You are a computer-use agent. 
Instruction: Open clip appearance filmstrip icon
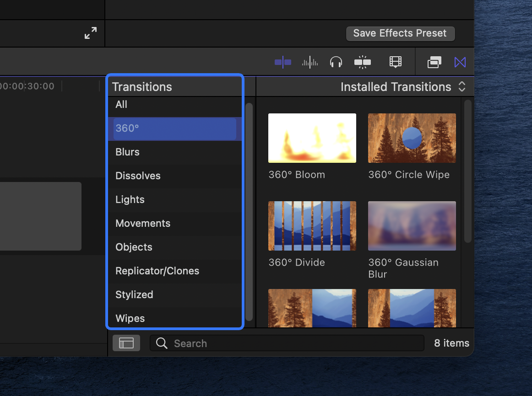395,62
